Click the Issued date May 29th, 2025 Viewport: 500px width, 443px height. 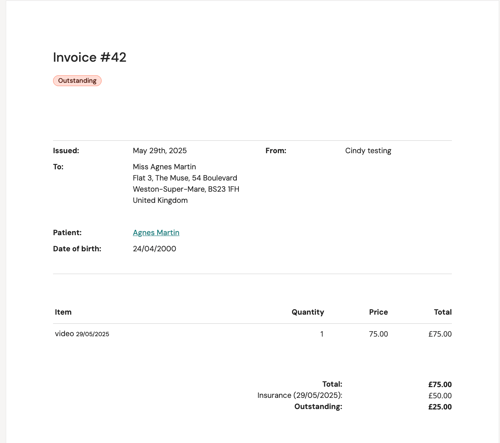[x=160, y=151]
